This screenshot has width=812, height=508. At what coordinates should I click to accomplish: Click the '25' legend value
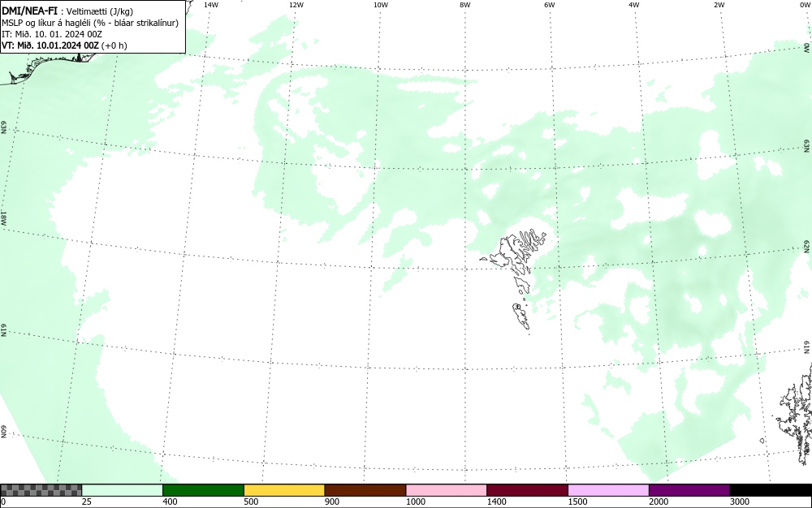coord(87,502)
